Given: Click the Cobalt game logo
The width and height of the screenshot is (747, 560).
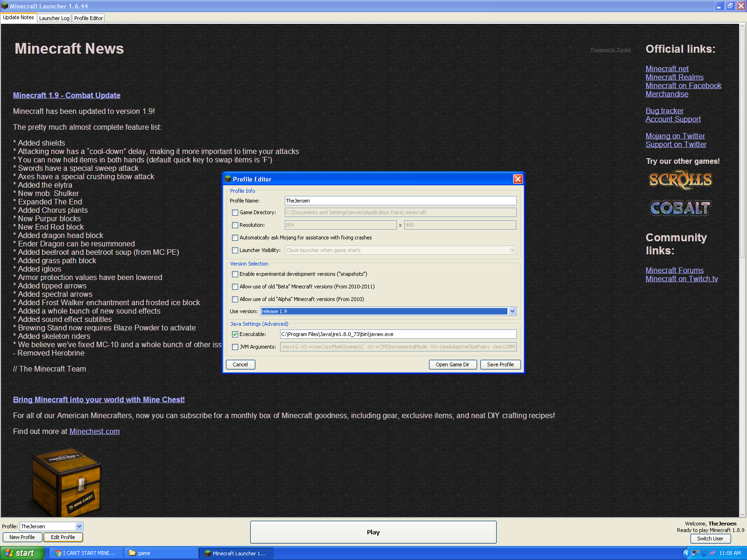Looking at the screenshot, I should [680, 208].
